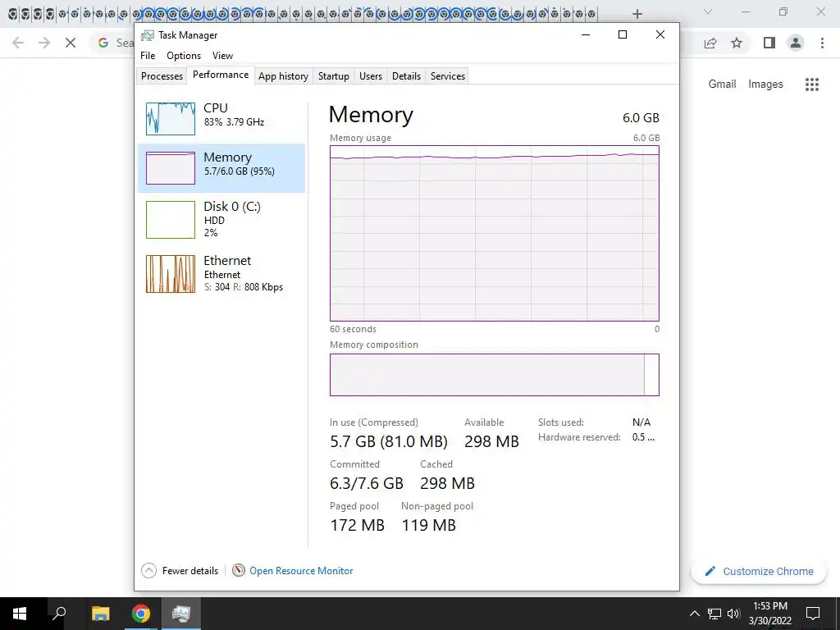Click the Paged pool 172 MB value
The height and width of the screenshot is (630, 840).
[358, 525]
